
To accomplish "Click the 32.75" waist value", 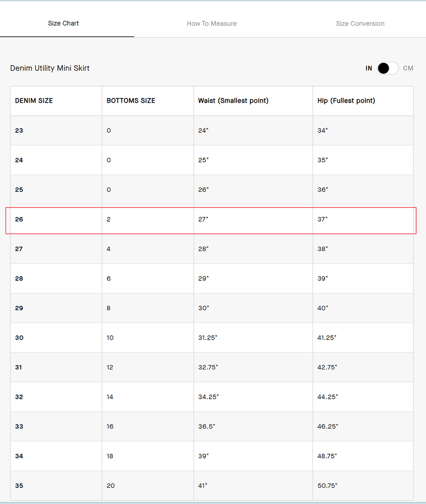I will coord(208,367).
